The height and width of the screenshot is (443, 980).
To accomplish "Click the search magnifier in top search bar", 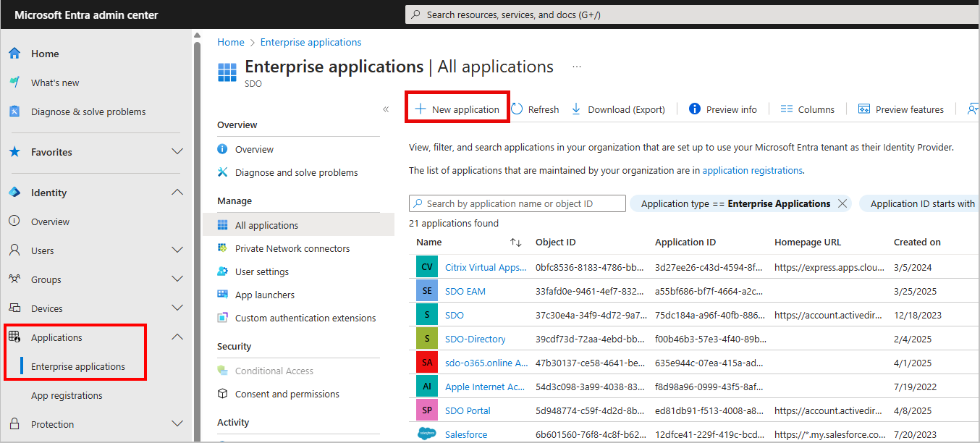I will pos(416,14).
